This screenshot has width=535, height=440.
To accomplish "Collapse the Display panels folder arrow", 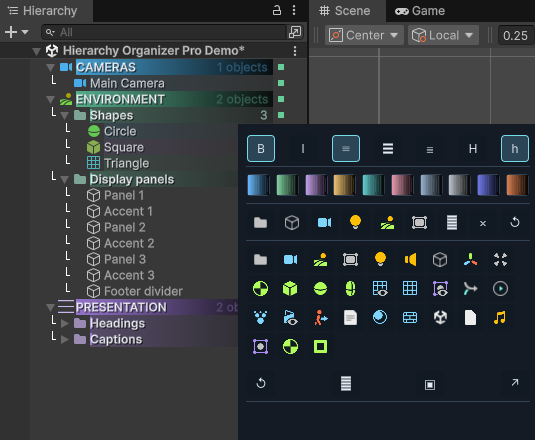I will 64,179.
